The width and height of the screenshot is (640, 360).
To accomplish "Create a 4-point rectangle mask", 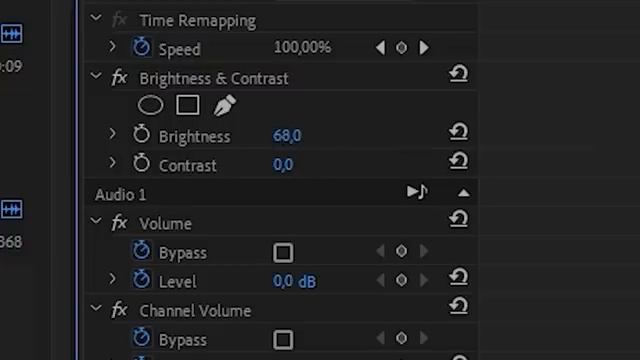I will 188,105.
